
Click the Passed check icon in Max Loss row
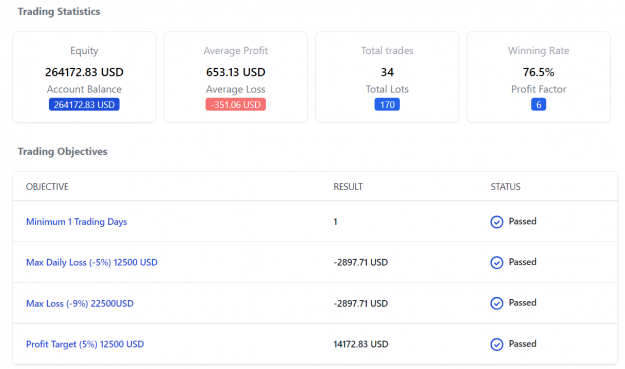(x=496, y=303)
